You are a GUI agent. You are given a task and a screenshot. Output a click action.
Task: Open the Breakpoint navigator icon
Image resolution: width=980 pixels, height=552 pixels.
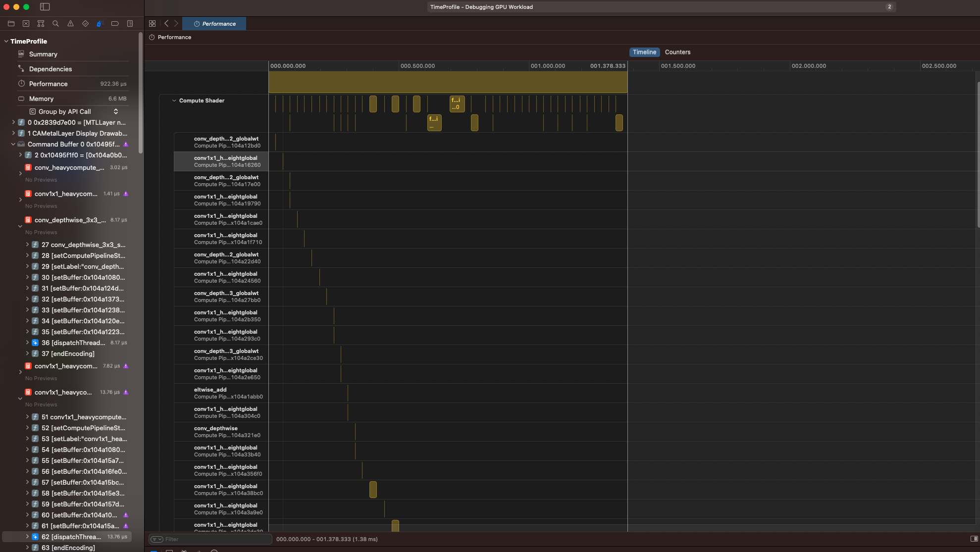click(115, 23)
